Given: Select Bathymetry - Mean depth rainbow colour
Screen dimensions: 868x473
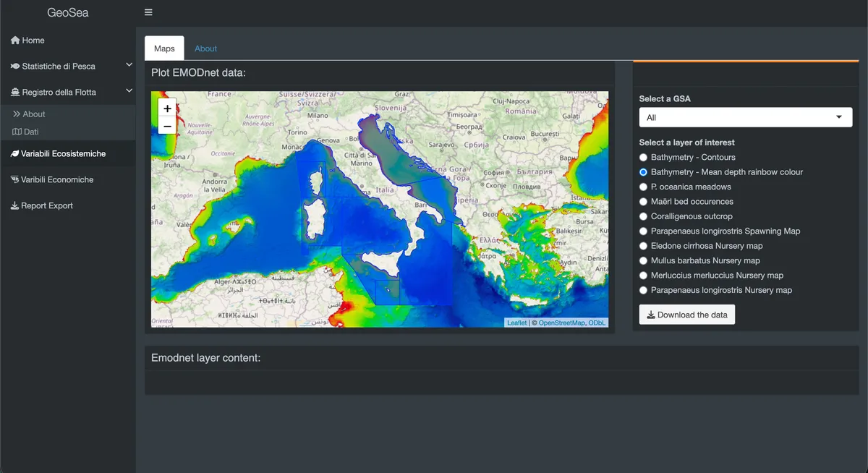Looking at the screenshot, I should tap(643, 172).
